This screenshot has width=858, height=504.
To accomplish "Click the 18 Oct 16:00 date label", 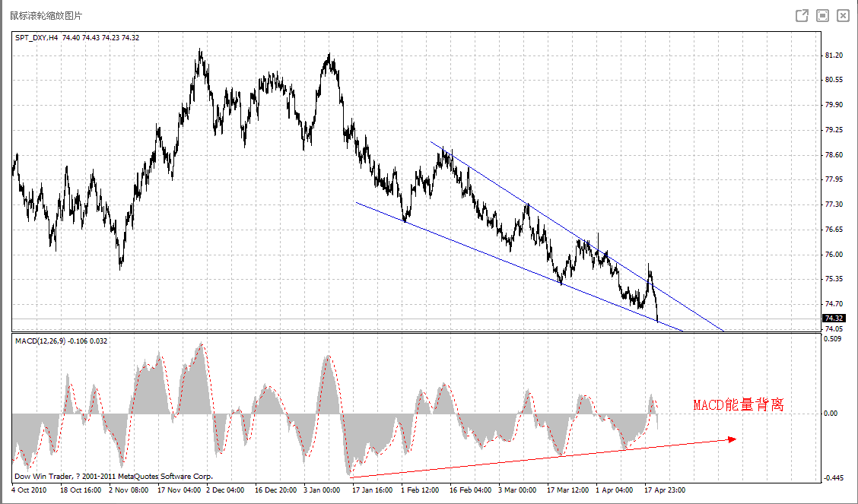I will coord(81,490).
